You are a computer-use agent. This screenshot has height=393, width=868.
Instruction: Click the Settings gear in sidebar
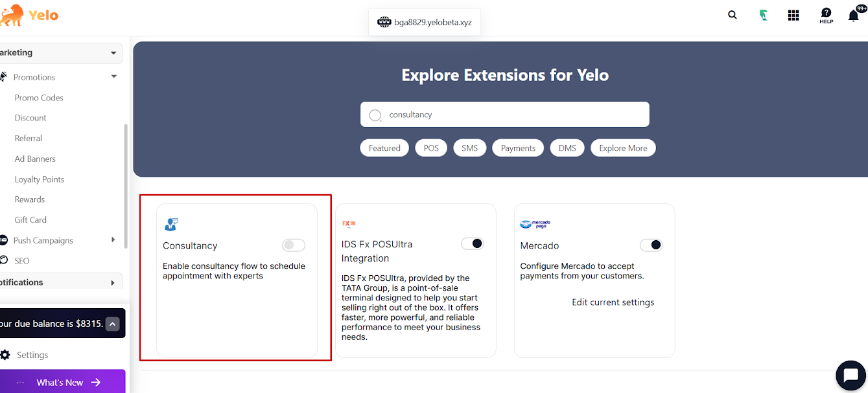point(5,355)
